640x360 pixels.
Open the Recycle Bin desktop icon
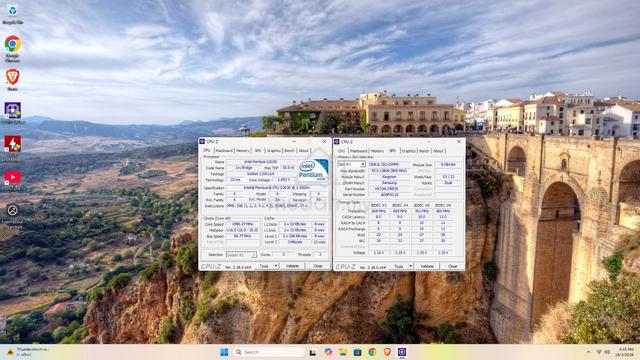(x=12, y=14)
